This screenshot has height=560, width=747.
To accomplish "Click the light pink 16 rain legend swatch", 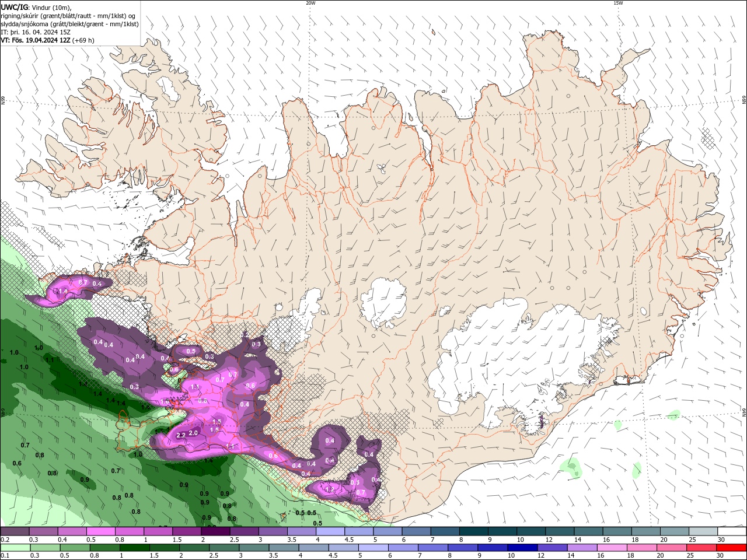I will click(x=612, y=548).
